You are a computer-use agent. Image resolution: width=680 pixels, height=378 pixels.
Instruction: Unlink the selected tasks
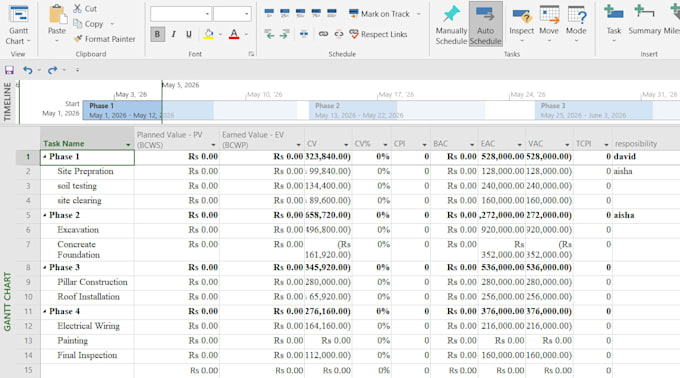point(339,34)
